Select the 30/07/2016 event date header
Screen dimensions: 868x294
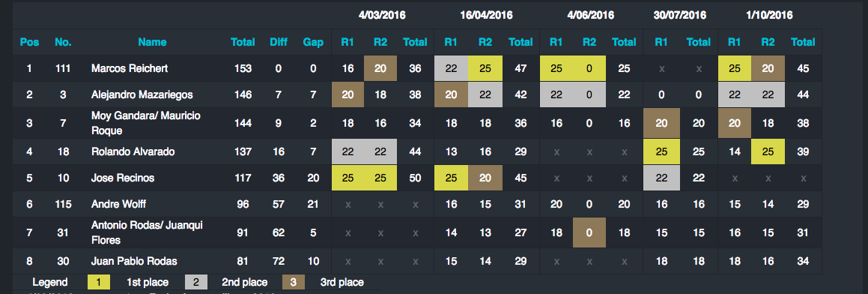pyautogui.click(x=680, y=15)
